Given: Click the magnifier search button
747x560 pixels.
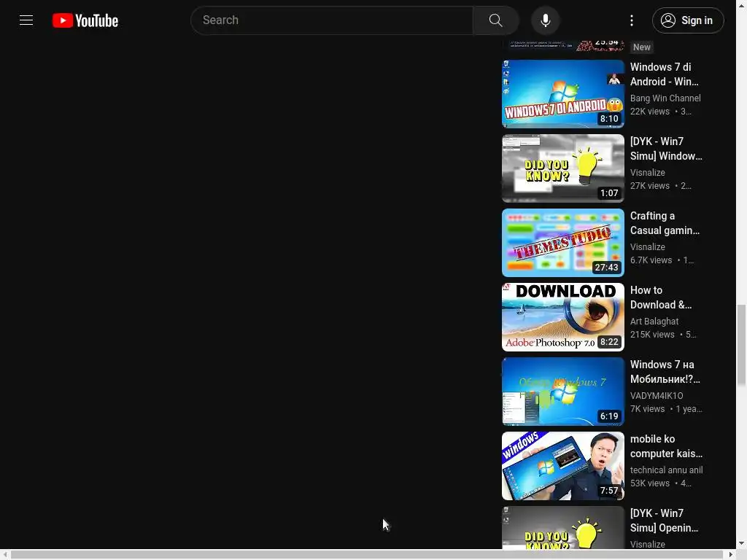Looking at the screenshot, I should tap(495, 20).
